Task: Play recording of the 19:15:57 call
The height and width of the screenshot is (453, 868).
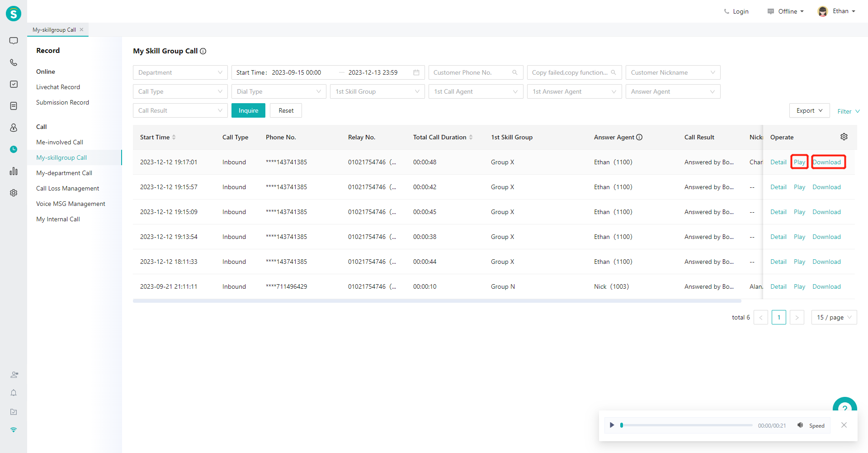Action: [x=799, y=187]
